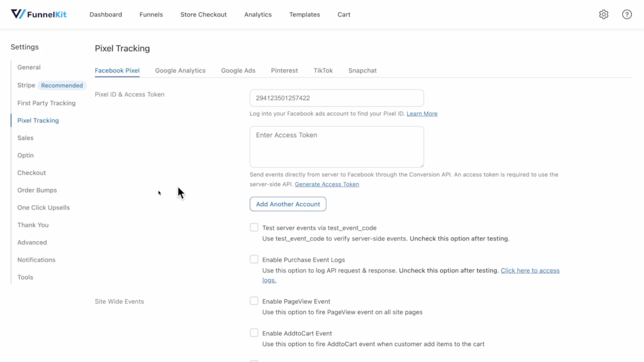This screenshot has height=362, width=644.
Task: Open the Templates menu
Action: [304, 15]
